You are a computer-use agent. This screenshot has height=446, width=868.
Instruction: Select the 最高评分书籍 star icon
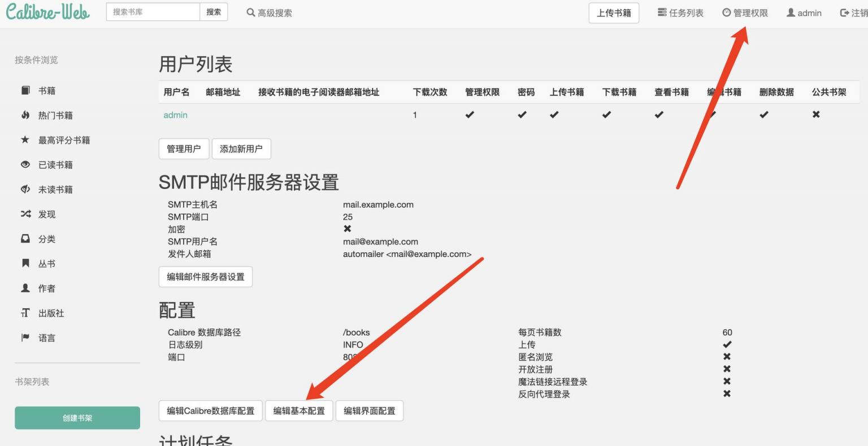(25, 139)
